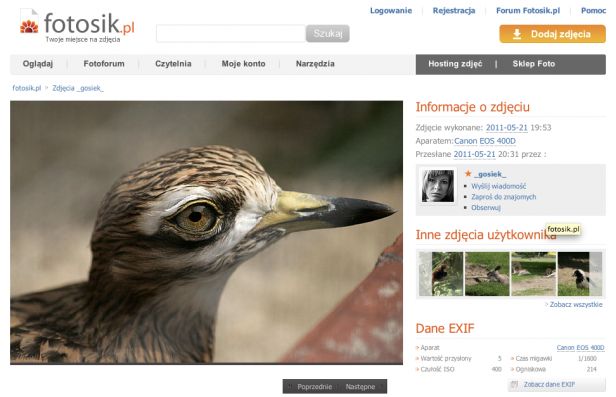
Task: Click the Obserwuj link
Action: [x=486, y=207]
